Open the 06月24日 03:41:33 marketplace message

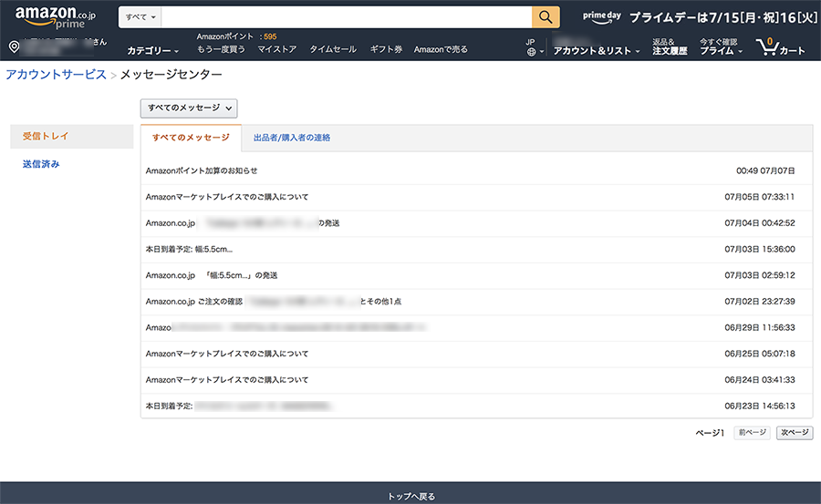476,380
